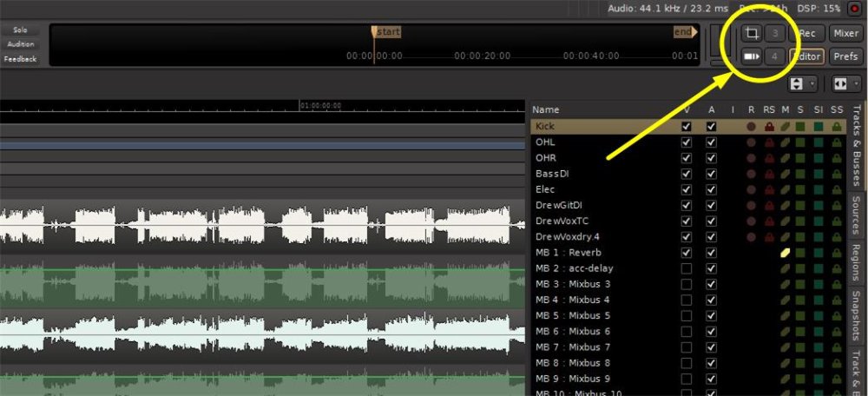Click the highlighted mute icon for MB 1 : Reverb

(x=785, y=253)
